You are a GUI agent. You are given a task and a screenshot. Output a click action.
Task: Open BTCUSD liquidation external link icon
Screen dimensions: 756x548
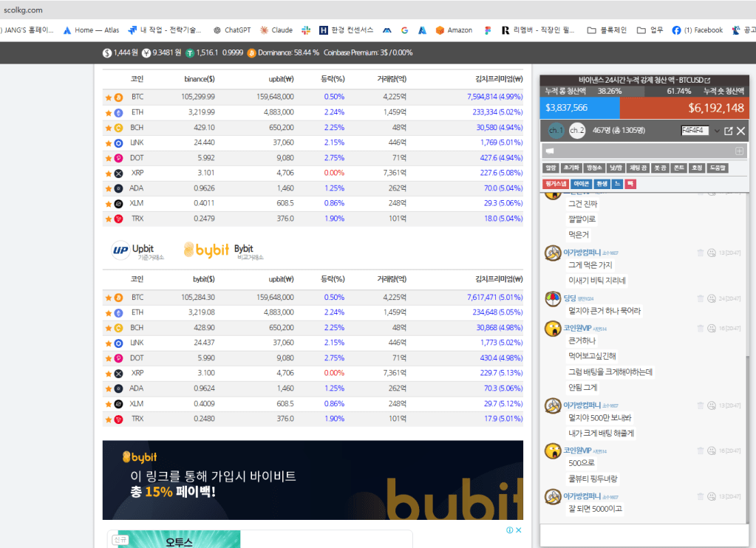point(707,81)
